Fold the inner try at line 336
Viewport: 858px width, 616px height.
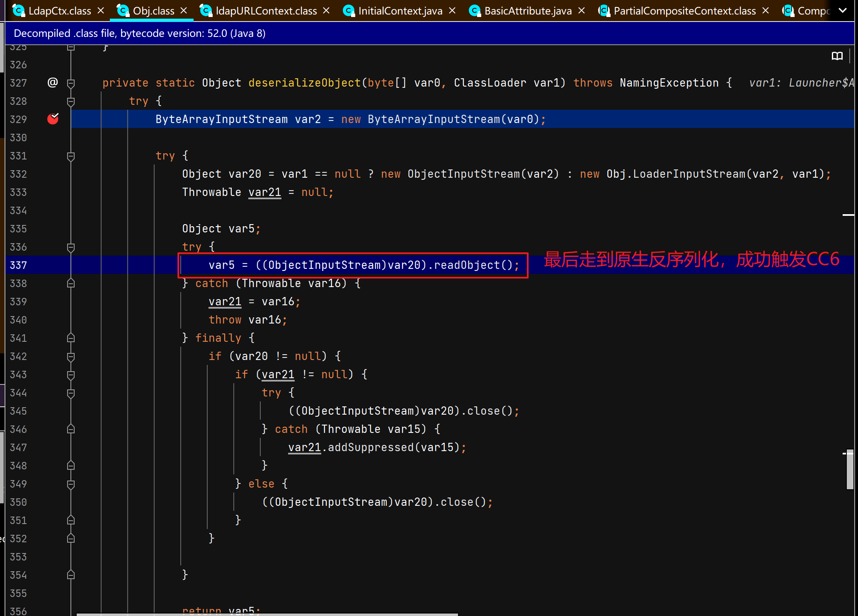(71, 247)
